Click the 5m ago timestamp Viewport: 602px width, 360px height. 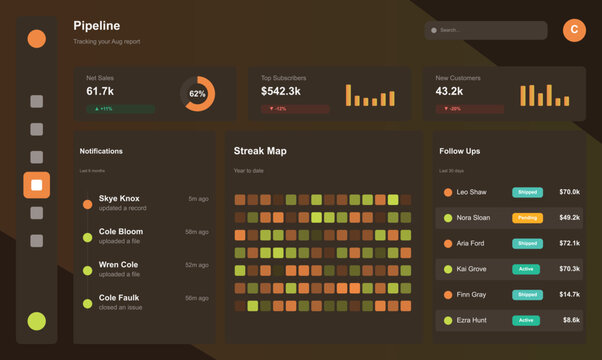(x=198, y=199)
